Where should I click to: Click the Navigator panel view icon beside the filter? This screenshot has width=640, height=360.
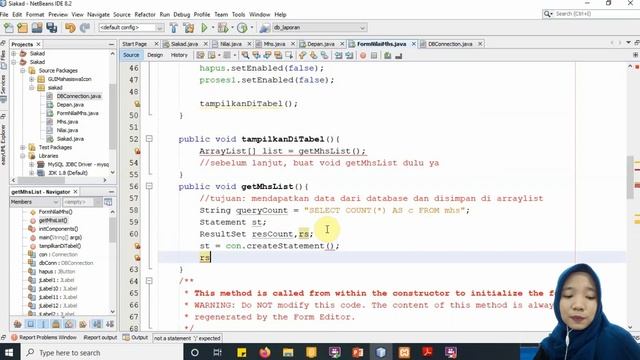pos(108,202)
